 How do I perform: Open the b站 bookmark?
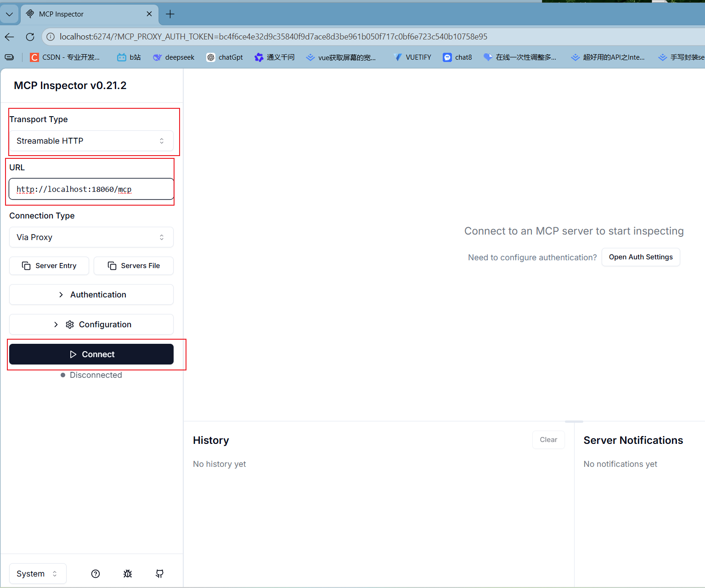click(x=129, y=57)
